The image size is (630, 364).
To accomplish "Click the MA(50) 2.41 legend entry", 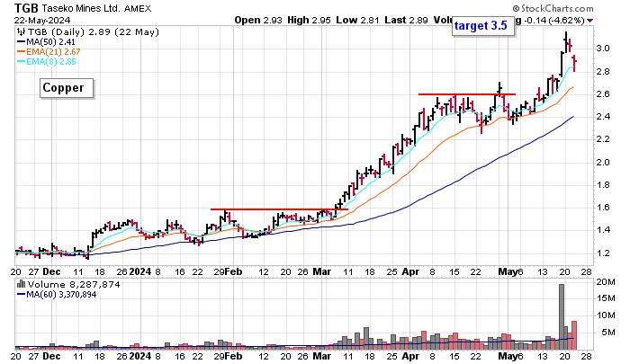I will coord(46,41).
